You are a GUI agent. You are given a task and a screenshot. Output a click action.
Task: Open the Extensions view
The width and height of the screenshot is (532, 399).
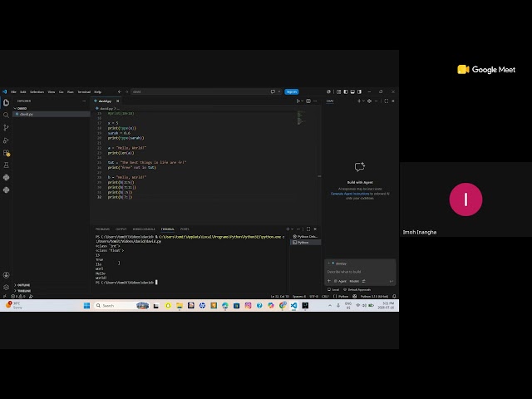click(6, 153)
